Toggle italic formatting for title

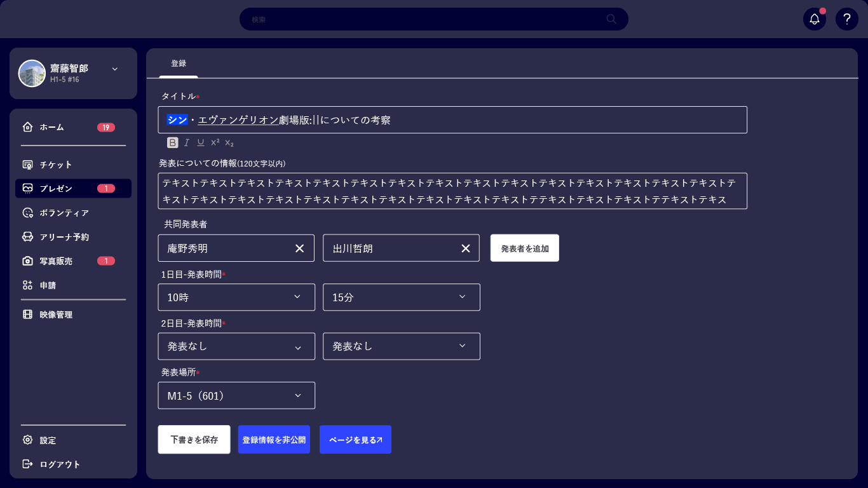click(x=187, y=142)
